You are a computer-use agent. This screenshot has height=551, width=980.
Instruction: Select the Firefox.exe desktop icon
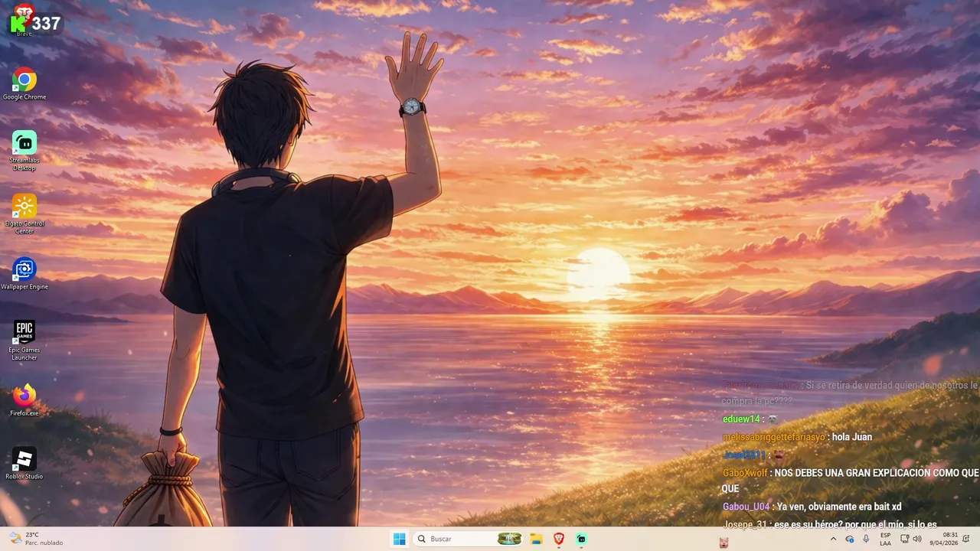pos(24,400)
